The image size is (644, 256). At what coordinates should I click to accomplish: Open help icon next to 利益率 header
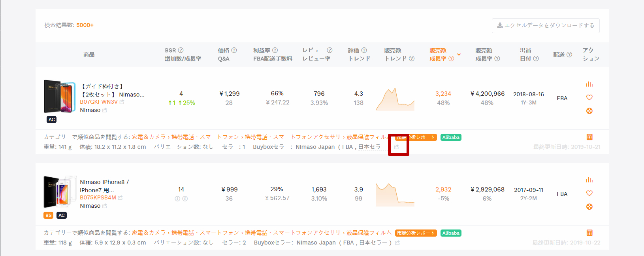point(275,50)
